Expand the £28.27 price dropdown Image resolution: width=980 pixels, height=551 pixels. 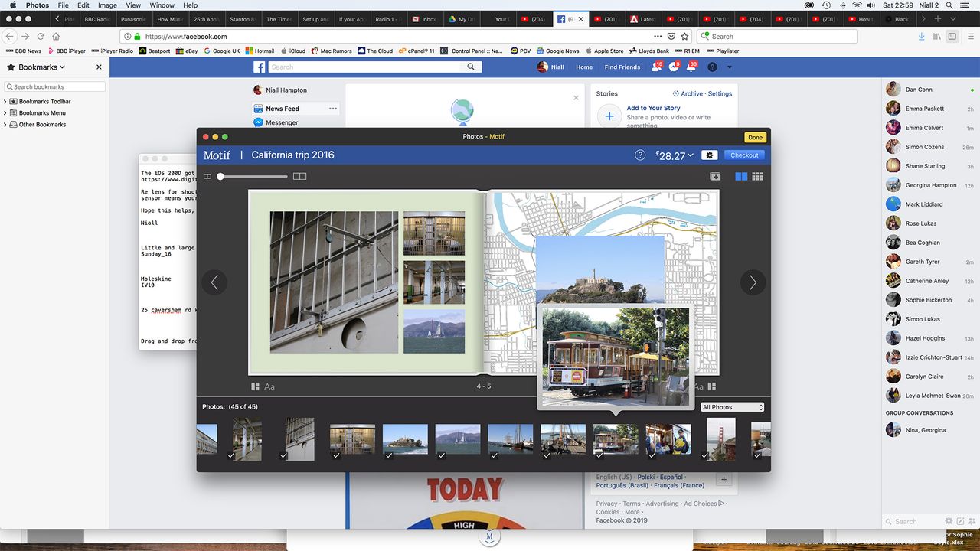675,155
